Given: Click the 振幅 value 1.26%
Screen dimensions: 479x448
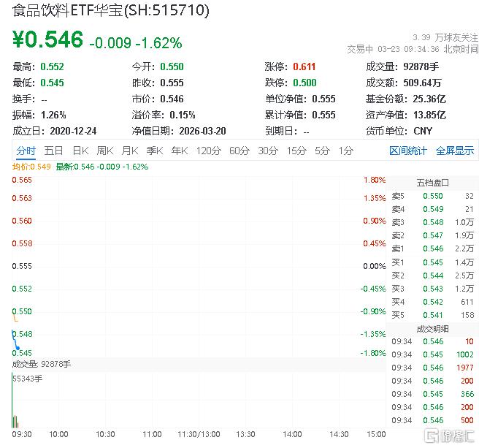Looking at the screenshot, I should [x=53, y=115].
